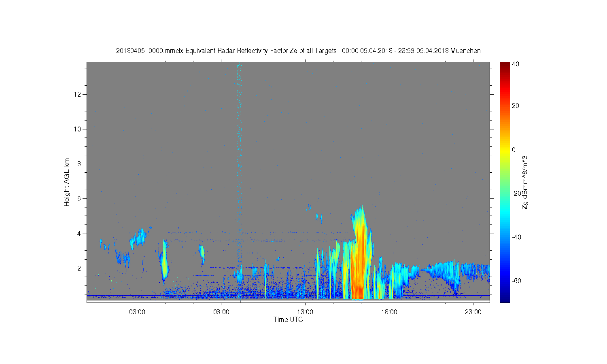
Task: Click the yellow zero region of colorbar
Action: point(505,150)
